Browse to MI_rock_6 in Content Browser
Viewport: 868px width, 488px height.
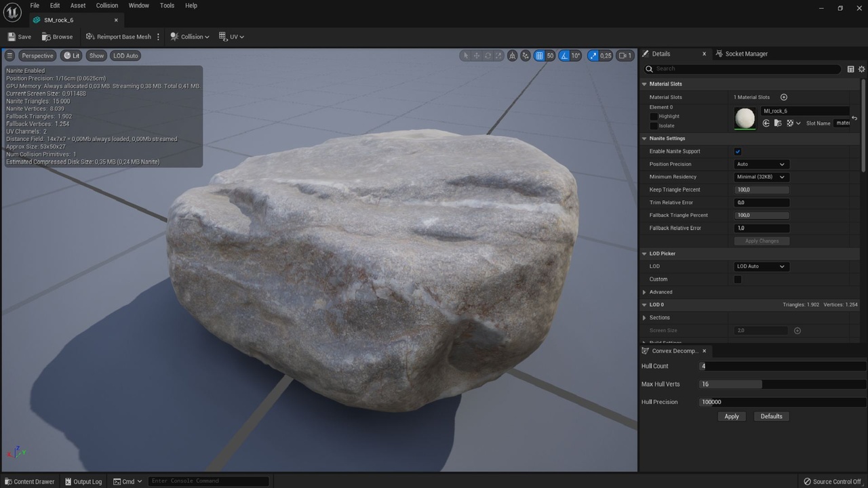(778, 123)
